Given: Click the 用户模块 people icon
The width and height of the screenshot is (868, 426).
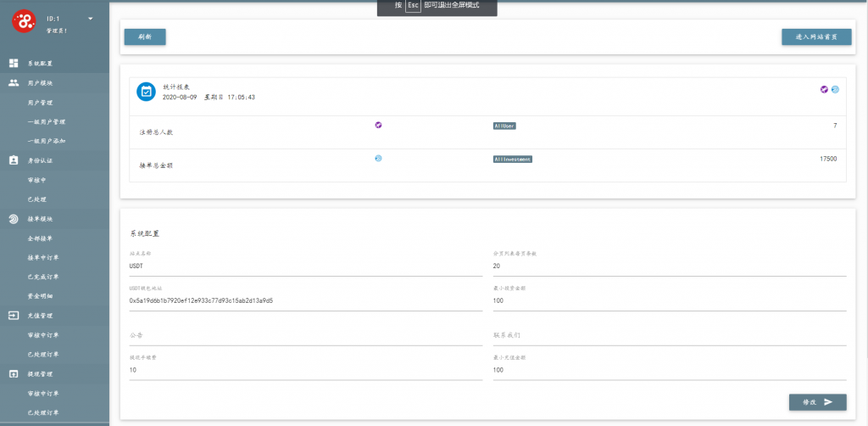Looking at the screenshot, I should [x=14, y=83].
